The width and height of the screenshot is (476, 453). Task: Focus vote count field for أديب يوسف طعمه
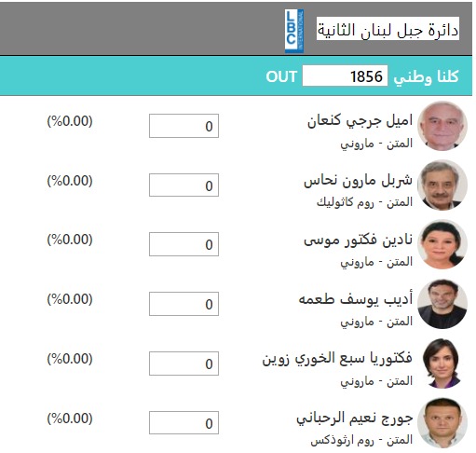point(184,304)
